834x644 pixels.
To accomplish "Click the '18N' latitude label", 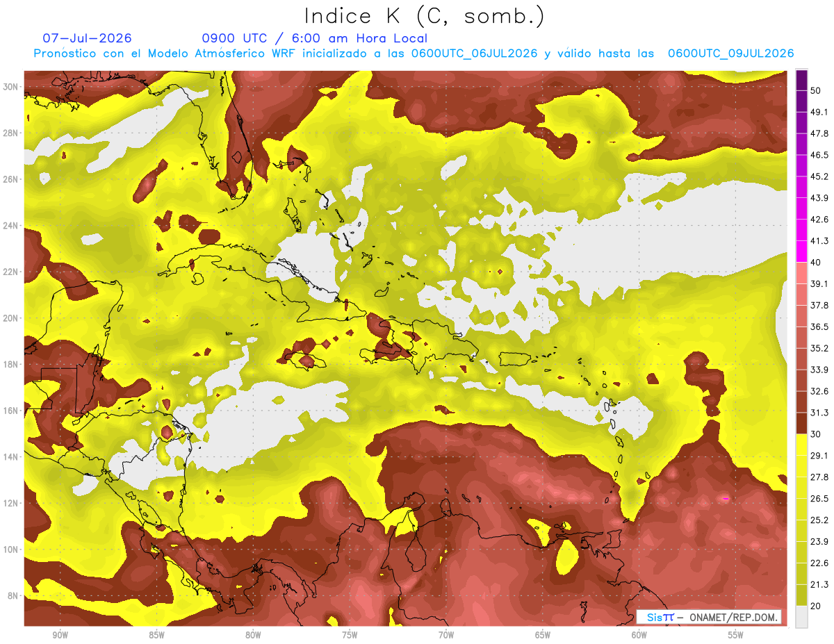I will click(12, 365).
